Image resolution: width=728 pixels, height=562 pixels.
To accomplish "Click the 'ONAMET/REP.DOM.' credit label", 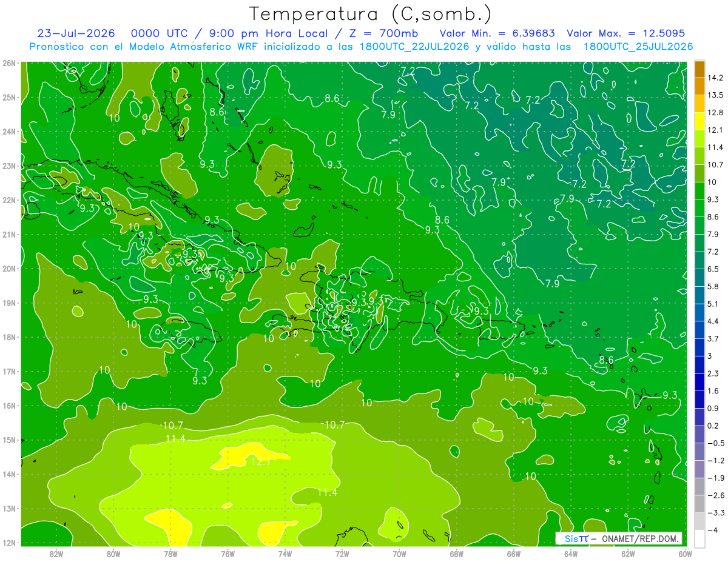I will (641, 538).
